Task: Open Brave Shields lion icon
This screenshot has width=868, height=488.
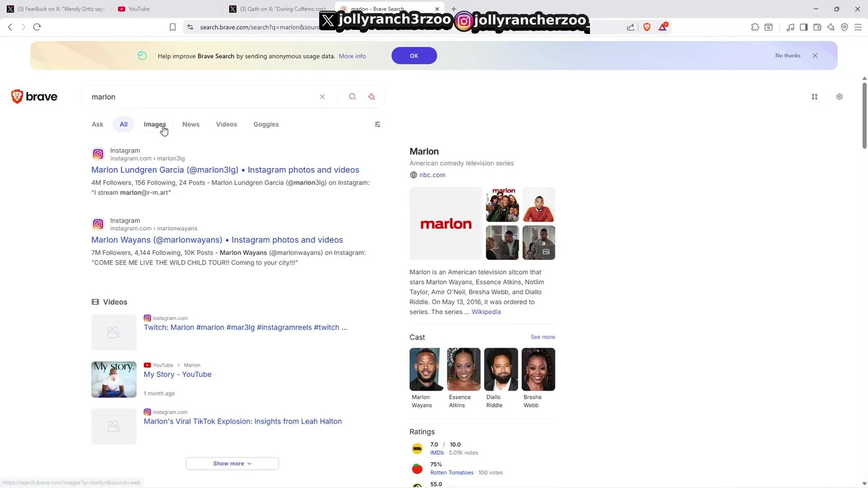Action: click(647, 27)
